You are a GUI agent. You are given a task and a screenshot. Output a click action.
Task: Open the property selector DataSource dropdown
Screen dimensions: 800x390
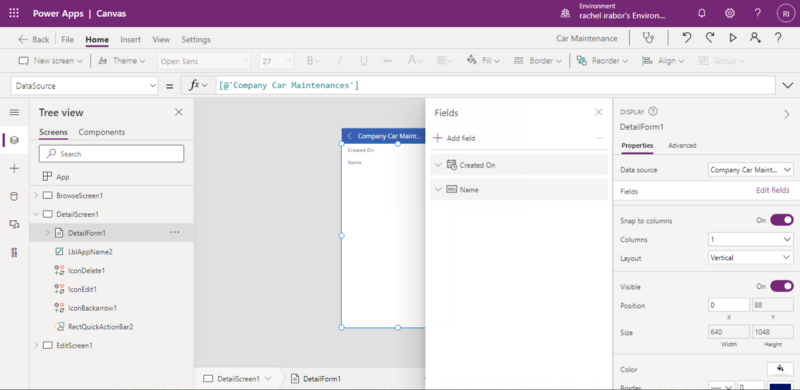click(84, 86)
